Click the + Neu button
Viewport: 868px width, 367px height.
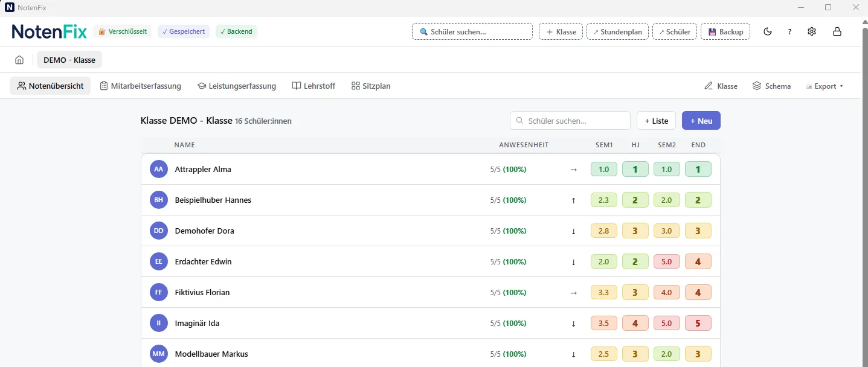point(701,121)
